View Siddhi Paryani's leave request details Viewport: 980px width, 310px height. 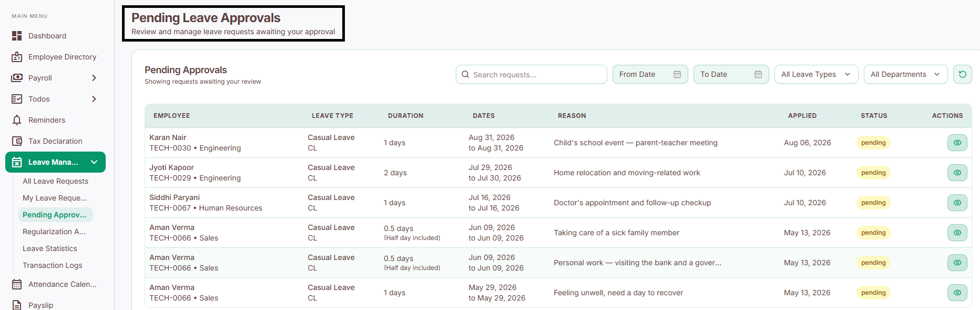957,203
